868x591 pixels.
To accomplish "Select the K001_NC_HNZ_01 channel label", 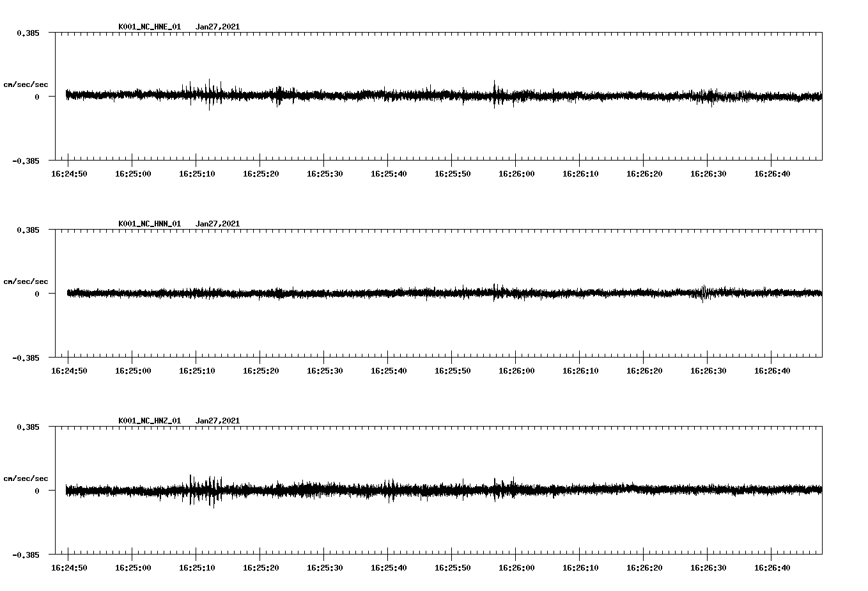I will (150, 420).
